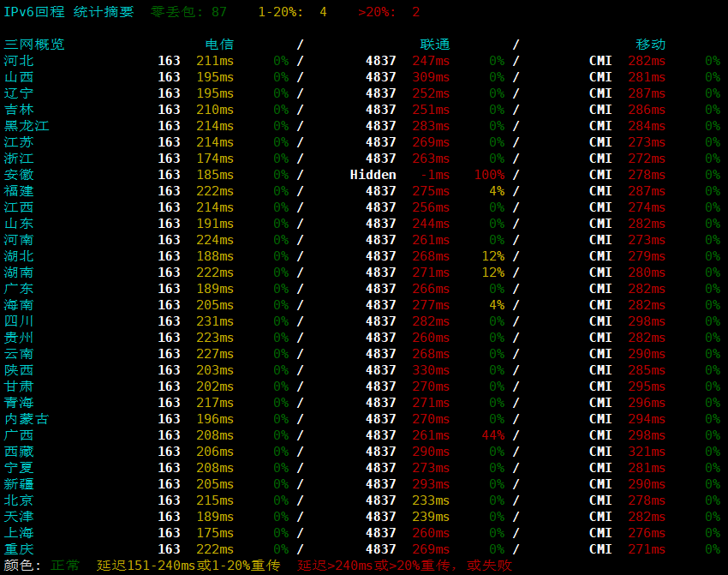Image resolution: width=728 pixels, height=575 pixels.
Task: Click the 191ms telecom latency for 山东
Action: (x=215, y=224)
